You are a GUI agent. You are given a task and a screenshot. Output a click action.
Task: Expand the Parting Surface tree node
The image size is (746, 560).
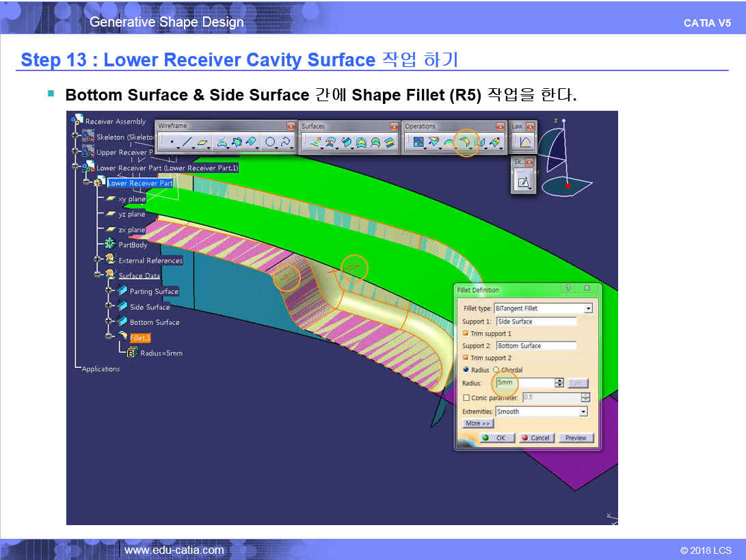(x=109, y=291)
